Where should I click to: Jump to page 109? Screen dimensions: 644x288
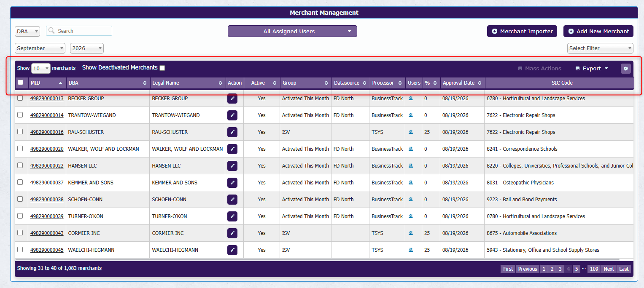[594, 269]
